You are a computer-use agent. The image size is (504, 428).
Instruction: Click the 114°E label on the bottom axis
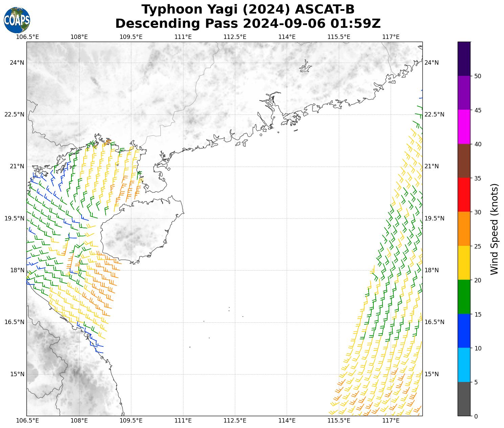(287, 421)
